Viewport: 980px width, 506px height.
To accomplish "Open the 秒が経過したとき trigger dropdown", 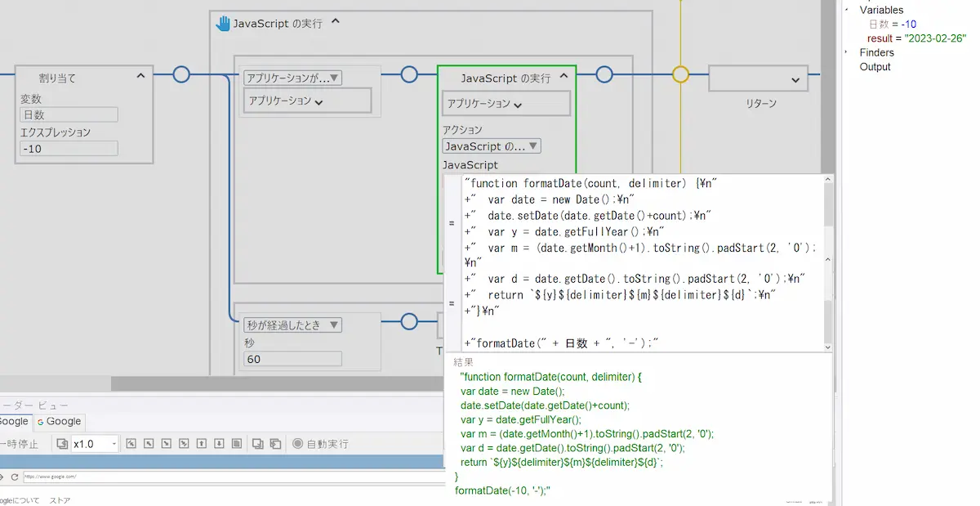I will tap(292, 325).
